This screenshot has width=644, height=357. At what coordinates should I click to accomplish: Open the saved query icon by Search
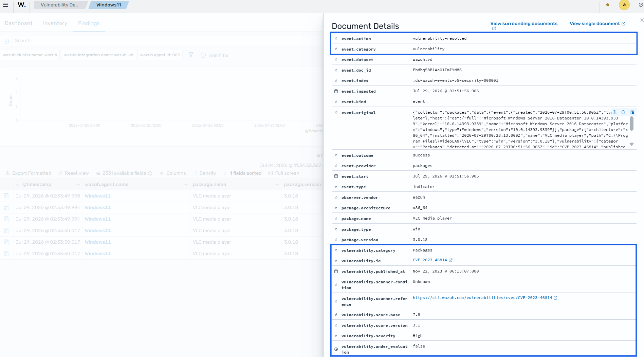[6, 41]
